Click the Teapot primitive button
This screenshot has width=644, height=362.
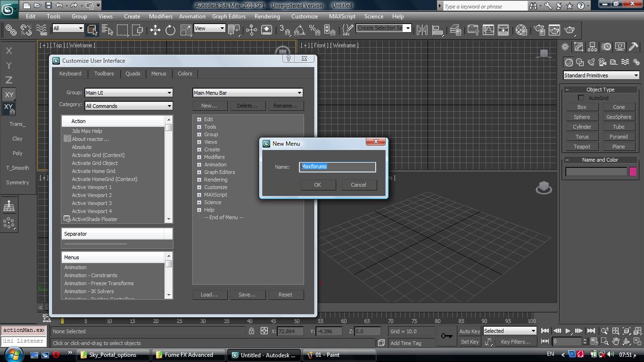(582, 147)
